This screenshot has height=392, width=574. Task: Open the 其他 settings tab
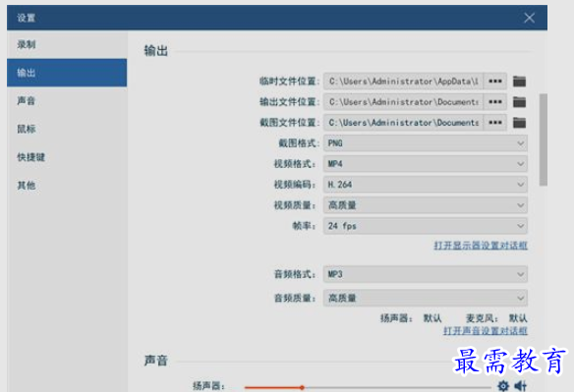(x=67, y=186)
